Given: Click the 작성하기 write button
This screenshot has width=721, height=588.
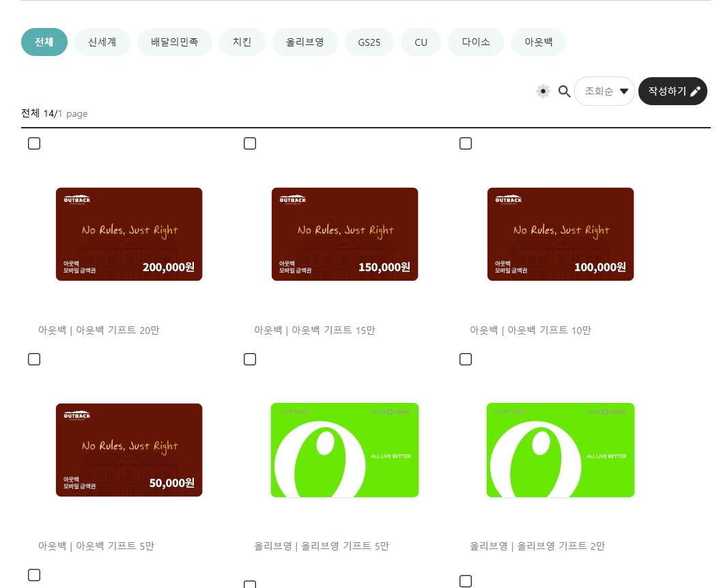Looking at the screenshot, I should (x=673, y=91).
